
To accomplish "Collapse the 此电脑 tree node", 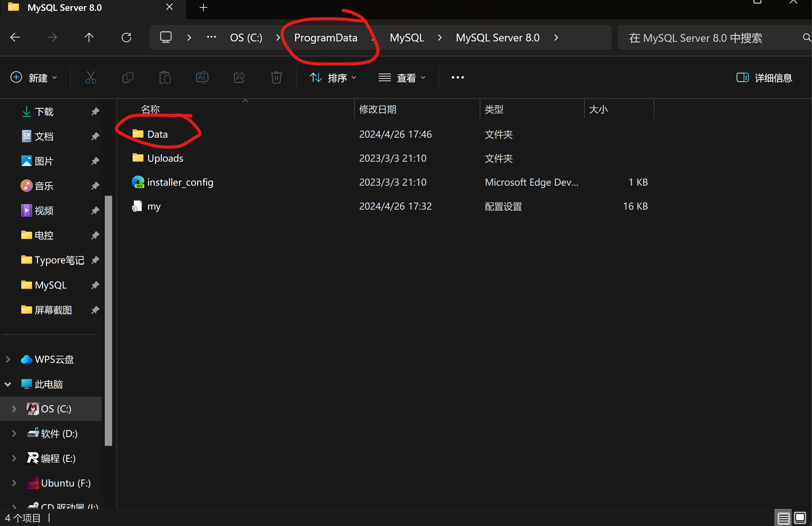I will [8, 384].
